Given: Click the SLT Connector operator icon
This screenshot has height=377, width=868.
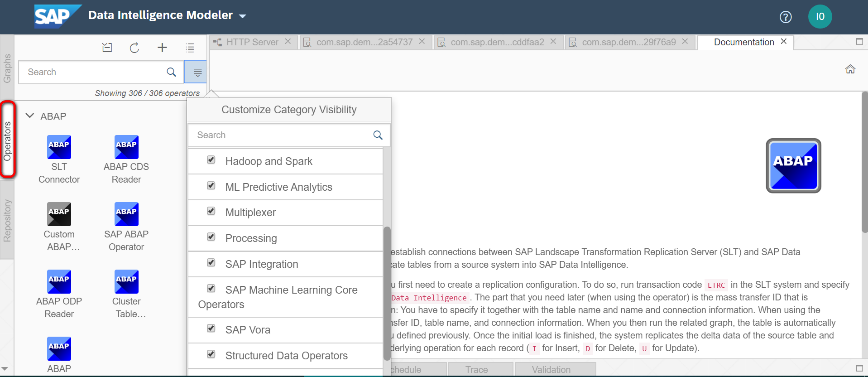Looking at the screenshot, I should point(59,147).
